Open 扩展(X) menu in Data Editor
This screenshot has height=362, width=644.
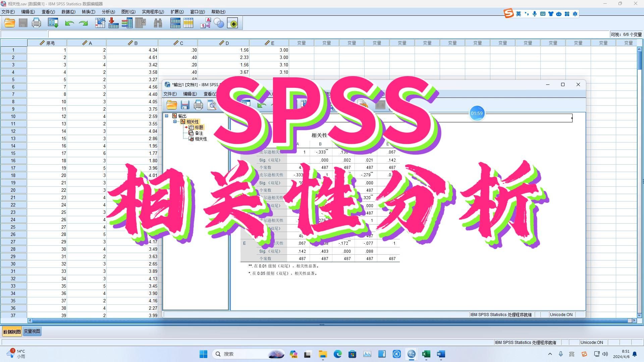click(x=177, y=12)
